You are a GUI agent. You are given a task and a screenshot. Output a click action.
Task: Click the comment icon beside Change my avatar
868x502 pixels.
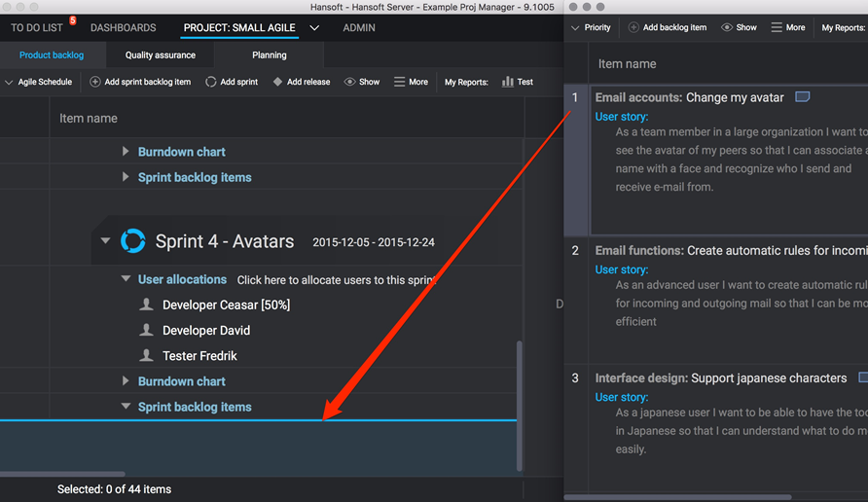[803, 97]
